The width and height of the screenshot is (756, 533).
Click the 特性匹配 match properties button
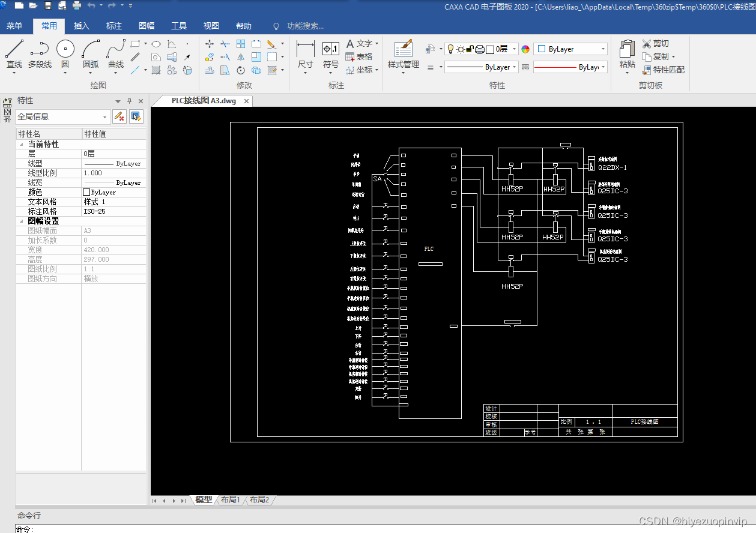pyautogui.click(x=664, y=70)
